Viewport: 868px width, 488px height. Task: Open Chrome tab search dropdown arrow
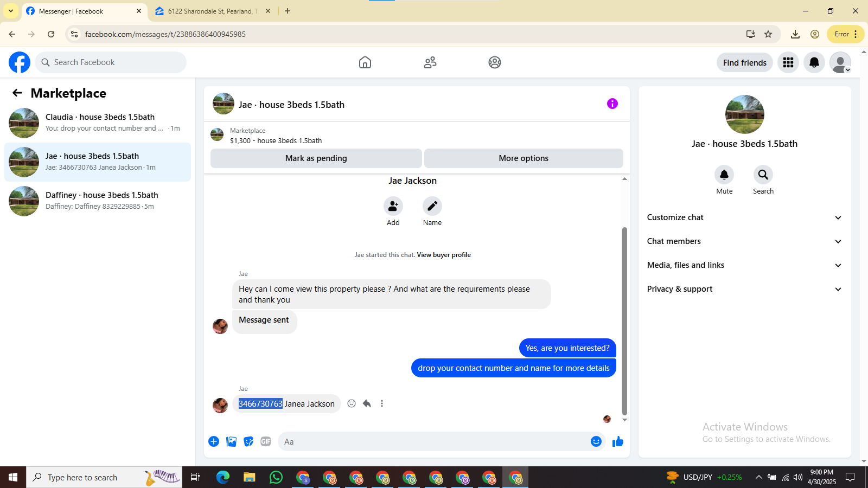[11, 11]
